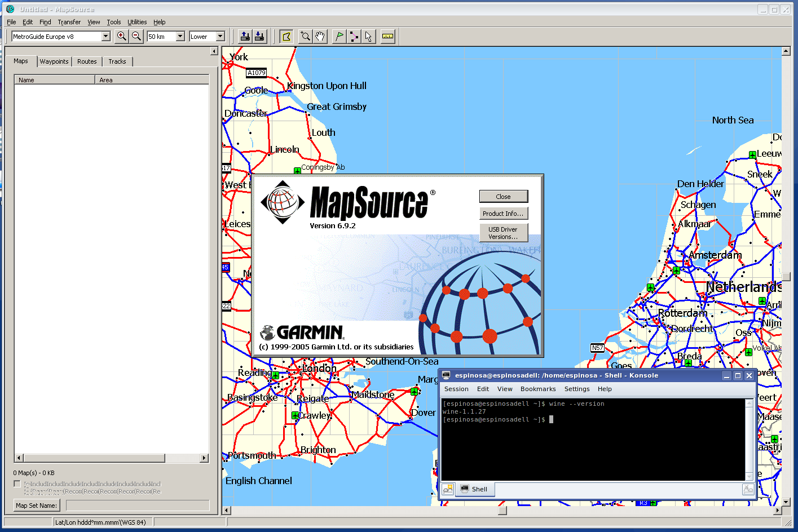The width and height of the screenshot is (798, 532).
Task: Click the Map Set Name input field
Action: tap(138, 506)
